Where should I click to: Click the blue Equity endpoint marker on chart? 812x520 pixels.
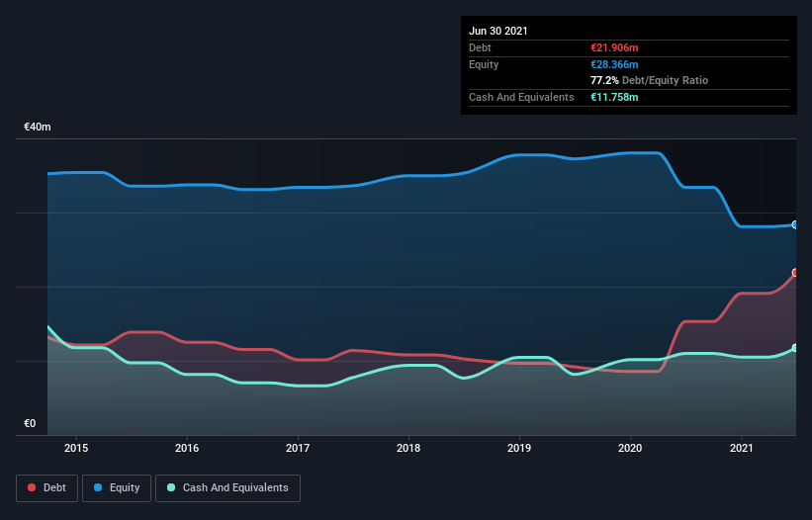click(x=794, y=225)
